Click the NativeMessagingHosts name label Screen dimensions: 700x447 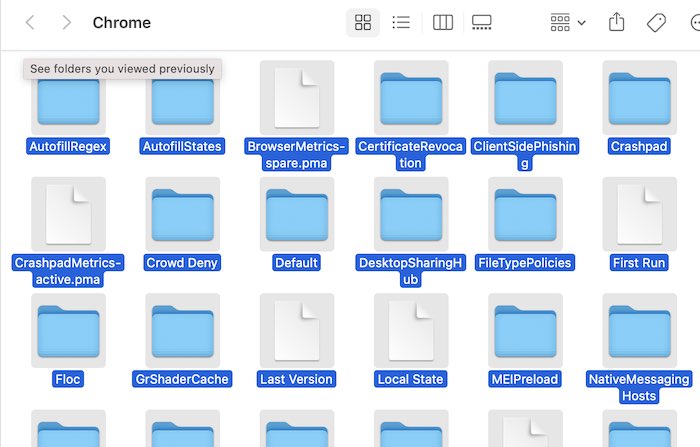(x=639, y=388)
